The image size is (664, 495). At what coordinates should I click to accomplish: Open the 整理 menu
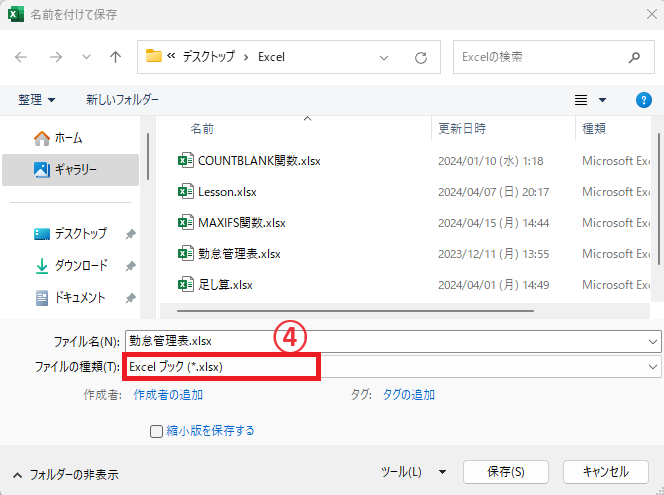click(x=36, y=100)
